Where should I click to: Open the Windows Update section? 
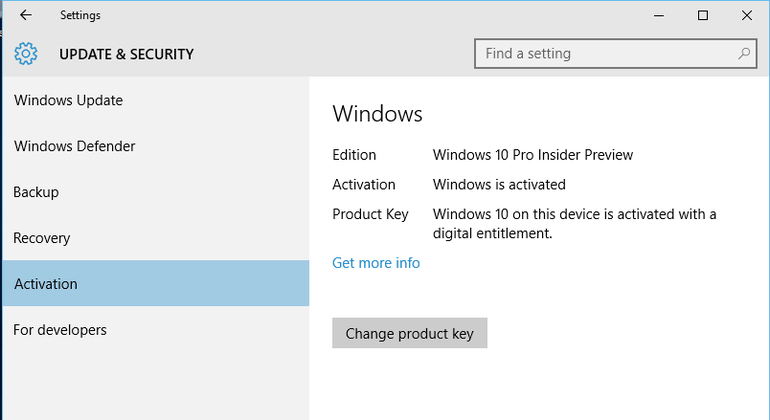tap(68, 100)
